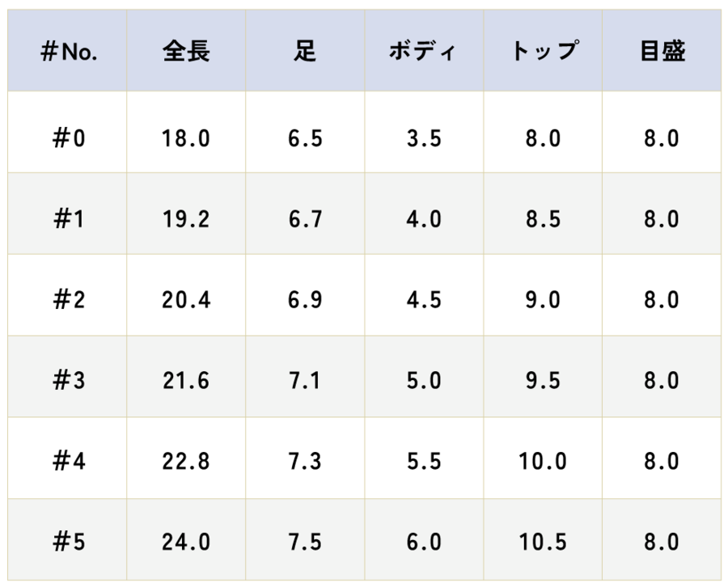Select the #1 row label

tap(69, 219)
